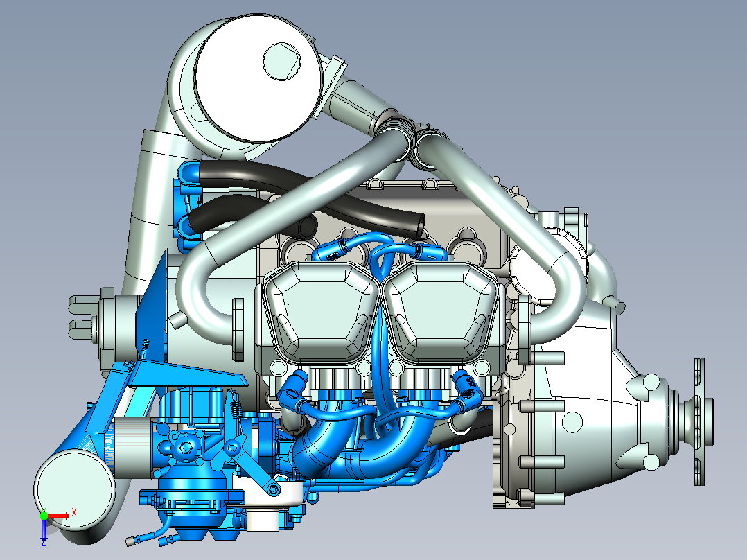Image resolution: width=747 pixels, height=560 pixels.
Task: Click the red X axis arrow of the triad
Action: 59,516
